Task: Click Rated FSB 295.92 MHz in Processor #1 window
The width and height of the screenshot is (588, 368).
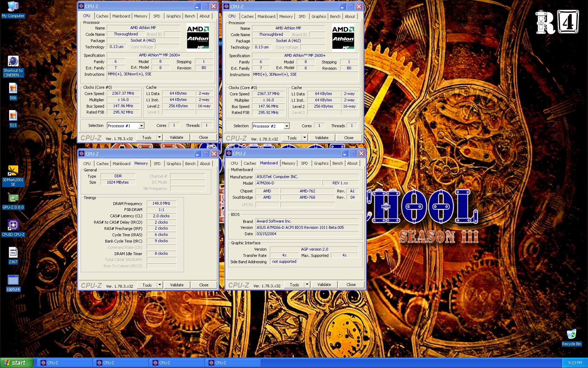Action: click(123, 112)
